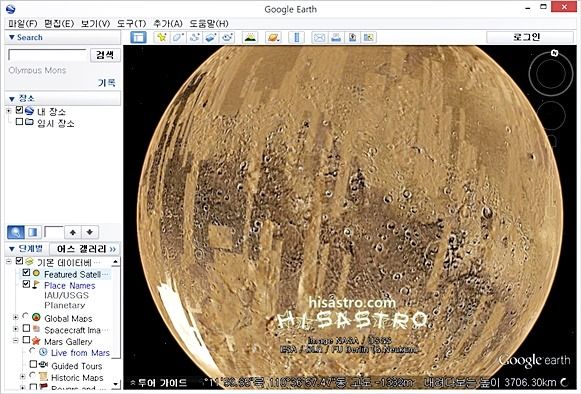Click the 투어 가이드 bar toggle

[158, 383]
